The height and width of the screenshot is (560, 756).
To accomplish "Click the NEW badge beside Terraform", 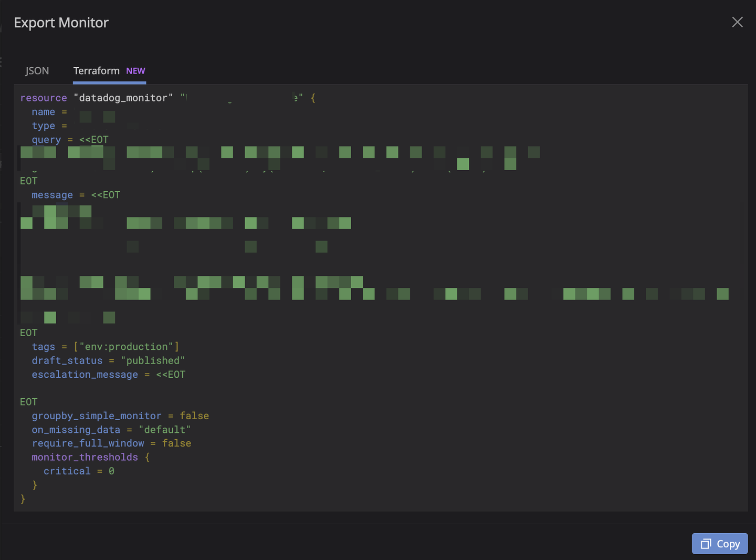I will (x=135, y=71).
